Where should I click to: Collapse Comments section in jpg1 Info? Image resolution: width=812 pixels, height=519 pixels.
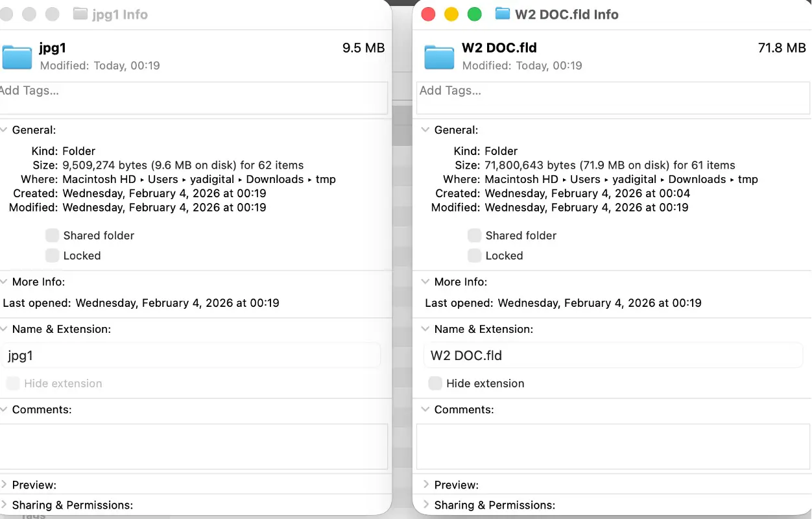[4, 409]
